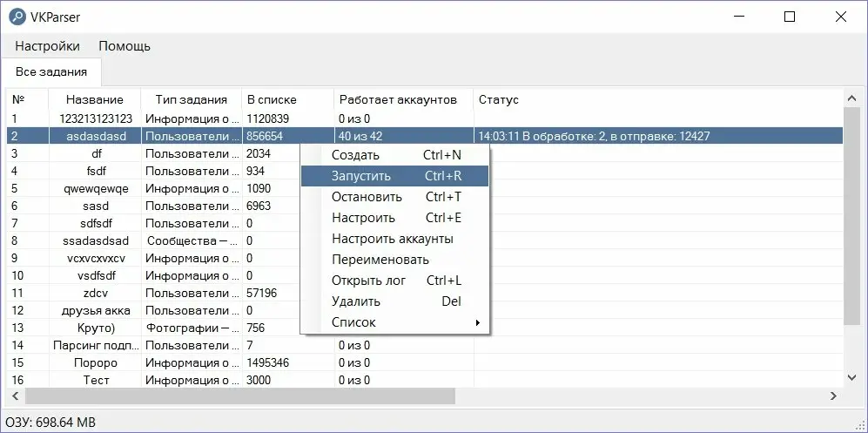Click the vertical scrollbar up arrow
The image size is (868, 433).
[x=852, y=97]
